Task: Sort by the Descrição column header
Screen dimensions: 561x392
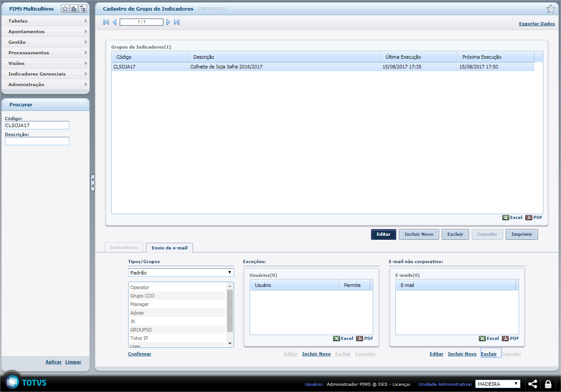Action: 284,57
